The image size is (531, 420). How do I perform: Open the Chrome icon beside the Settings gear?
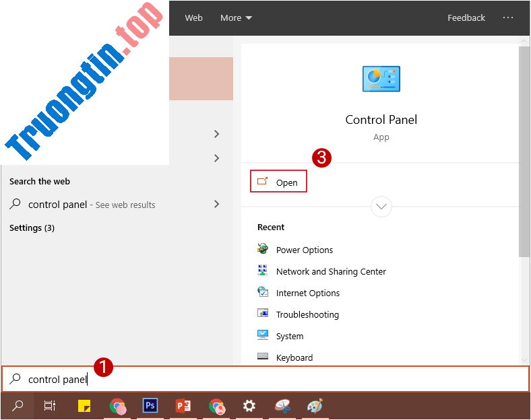217,405
